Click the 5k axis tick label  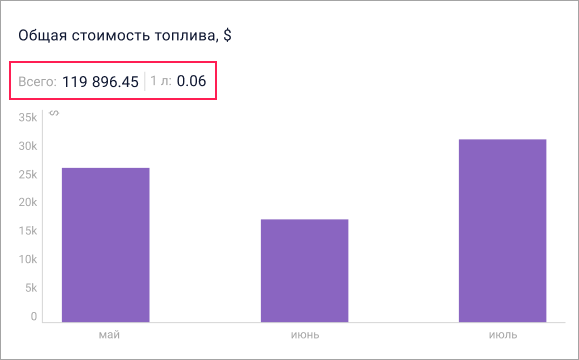click(31, 288)
